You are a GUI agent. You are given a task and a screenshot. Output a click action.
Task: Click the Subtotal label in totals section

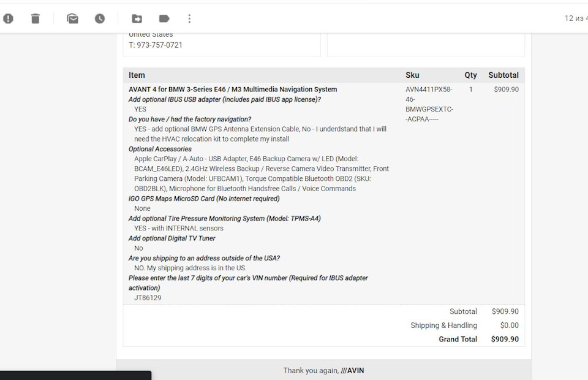pos(463,311)
